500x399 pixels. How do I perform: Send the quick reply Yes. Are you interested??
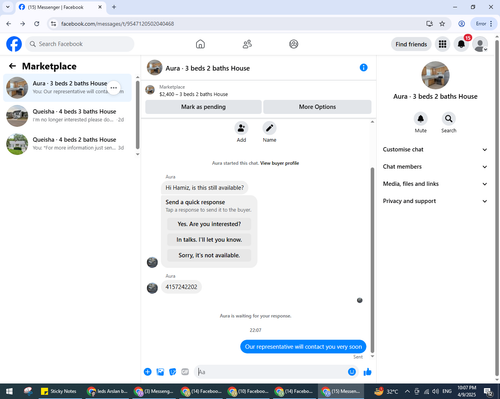[209, 224]
